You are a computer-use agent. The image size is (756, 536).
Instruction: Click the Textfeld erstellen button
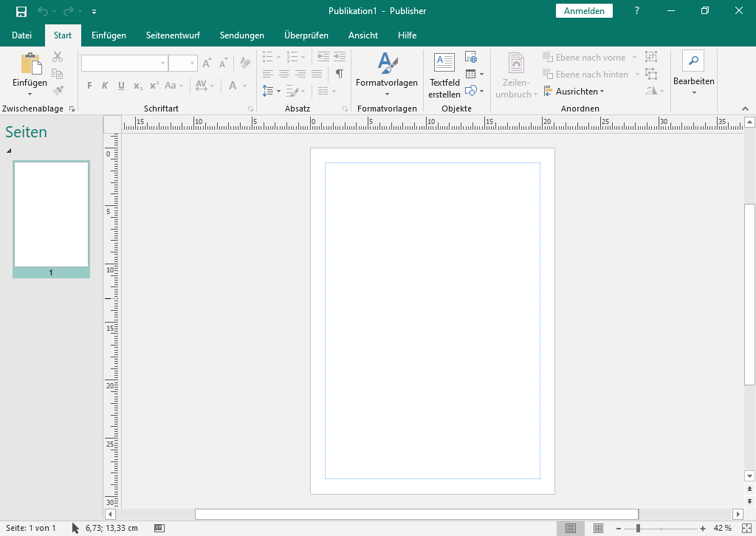click(444, 75)
